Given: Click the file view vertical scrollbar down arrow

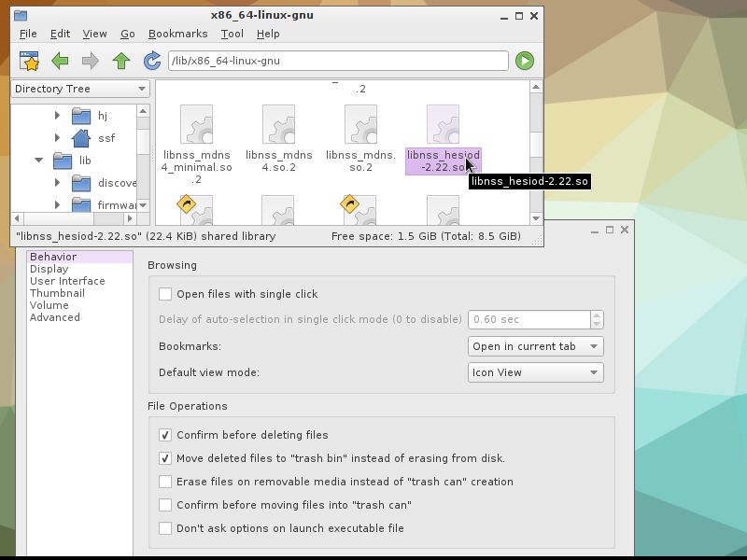Looking at the screenshot, I should click(x=536, y=218).
